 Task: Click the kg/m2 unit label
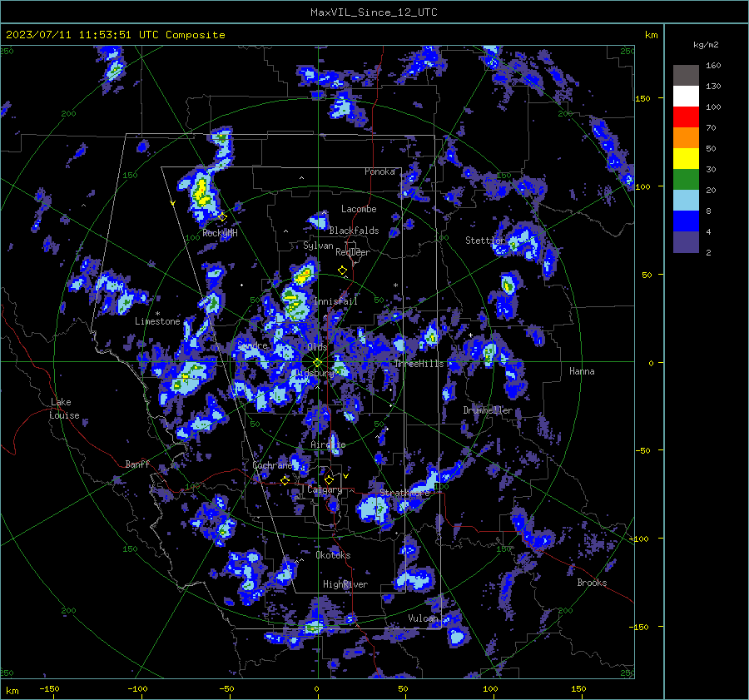point(706,45)
